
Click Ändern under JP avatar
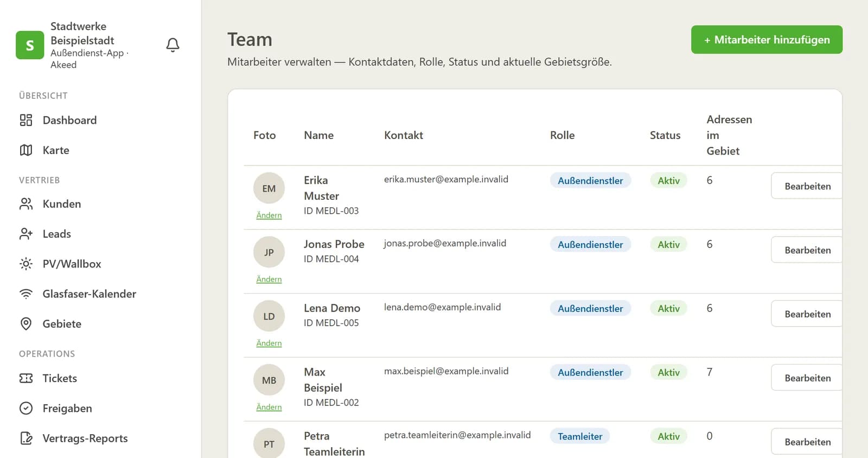click(x=269, y=279)
